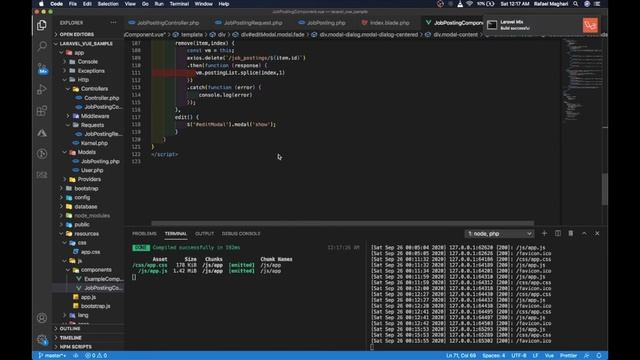Click the Explorer more actions ellipsis

click(x=113, y=23)
